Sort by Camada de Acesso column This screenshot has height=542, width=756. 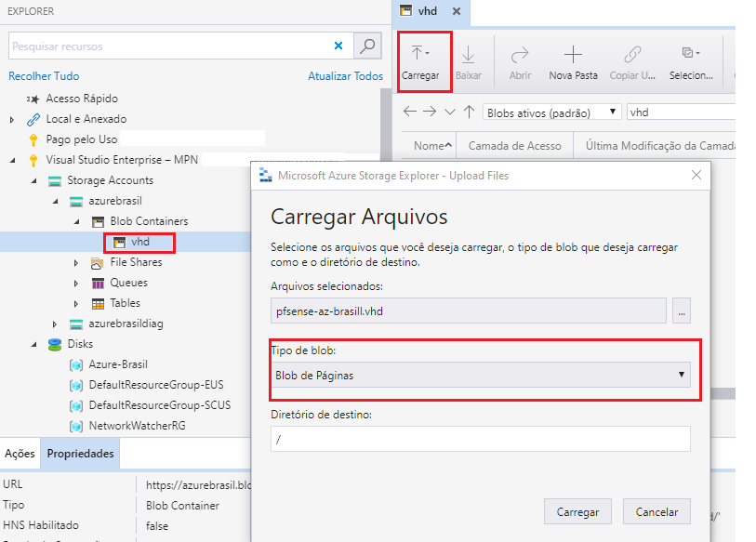515,146
